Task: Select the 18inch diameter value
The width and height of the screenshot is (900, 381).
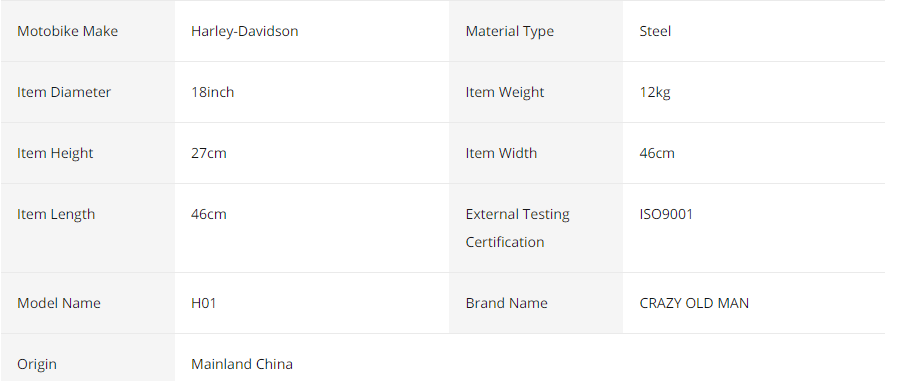Action: (x=212, y=92)
